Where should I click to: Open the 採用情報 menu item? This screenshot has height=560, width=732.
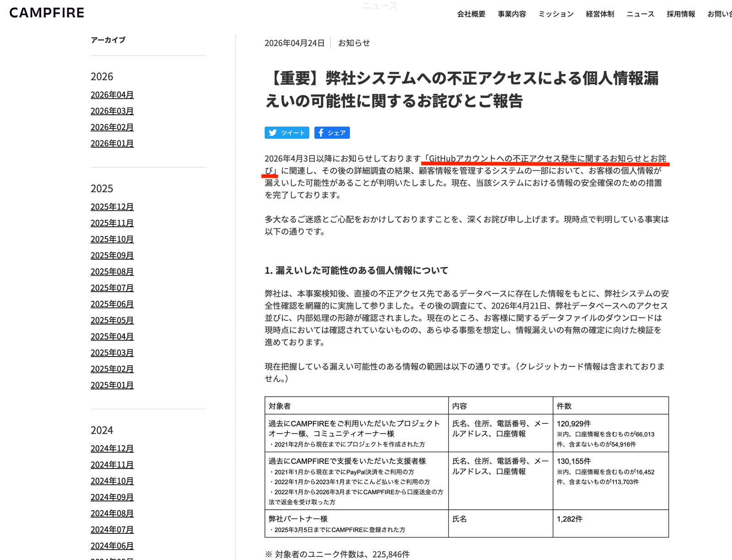click(681, 14)
